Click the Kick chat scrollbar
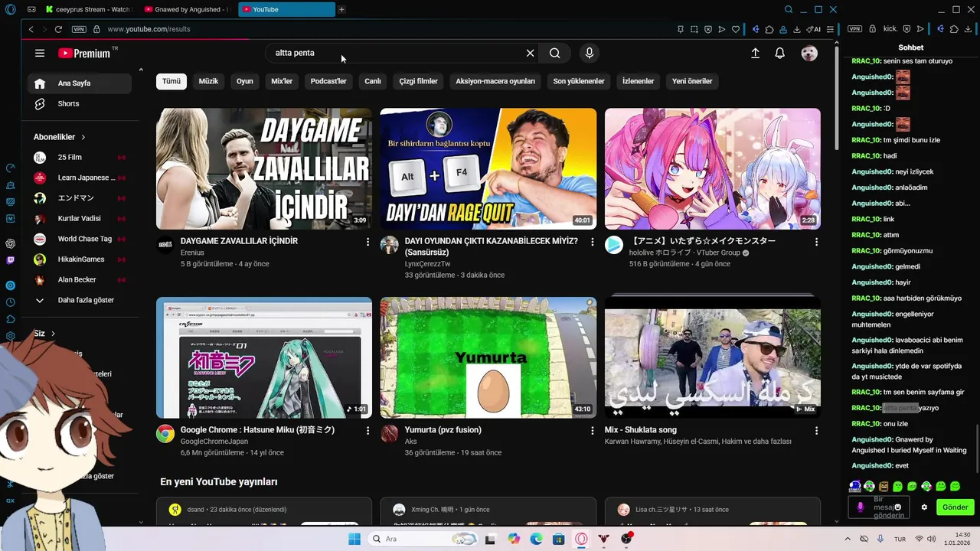This screenshot has height=551, width=980. click(977, 450)
